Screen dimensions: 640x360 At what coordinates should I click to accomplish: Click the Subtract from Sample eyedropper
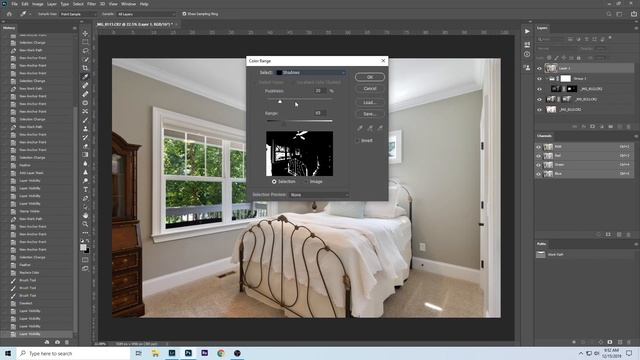pos(380,128)
